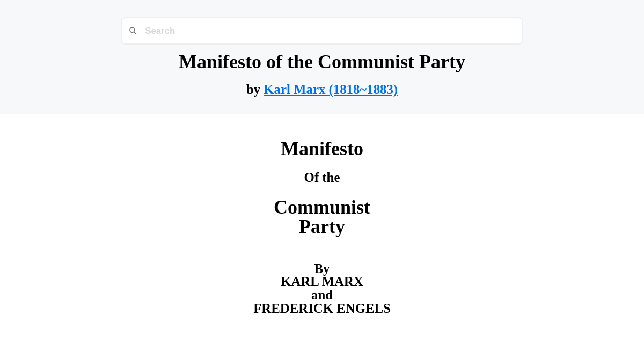Image resolution: width=644 pixels, height=337 pixels.
Task: Click the Manifesto of the Communist Party header
Action: click(x=322, y=62)
